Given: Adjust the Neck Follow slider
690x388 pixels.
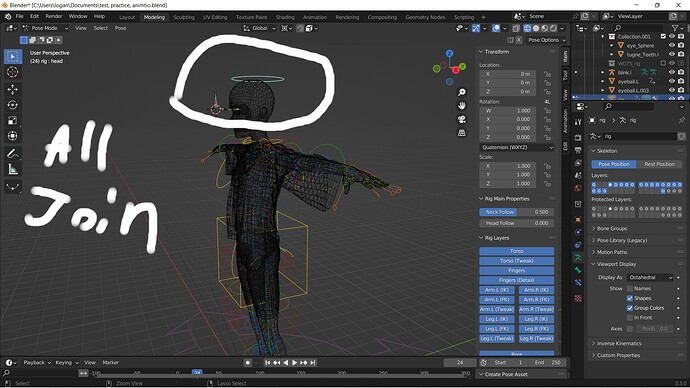Looking at the screenshot, I should 517,212.
